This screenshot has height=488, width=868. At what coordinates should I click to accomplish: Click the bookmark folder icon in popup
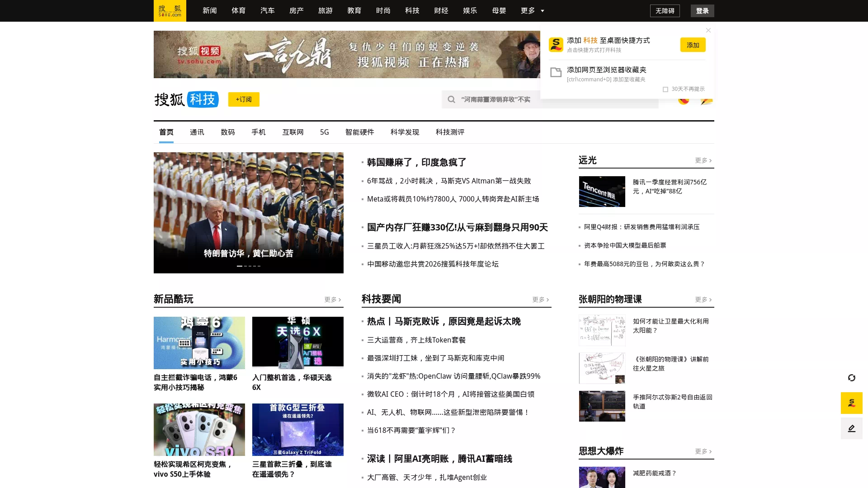tap(556, 72)
